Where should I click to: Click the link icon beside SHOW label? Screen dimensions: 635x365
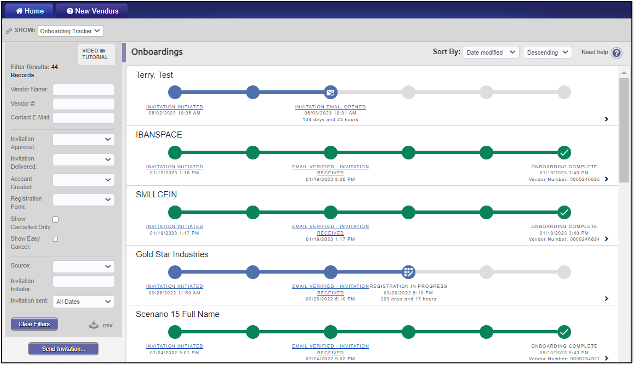tap(9, 31)
